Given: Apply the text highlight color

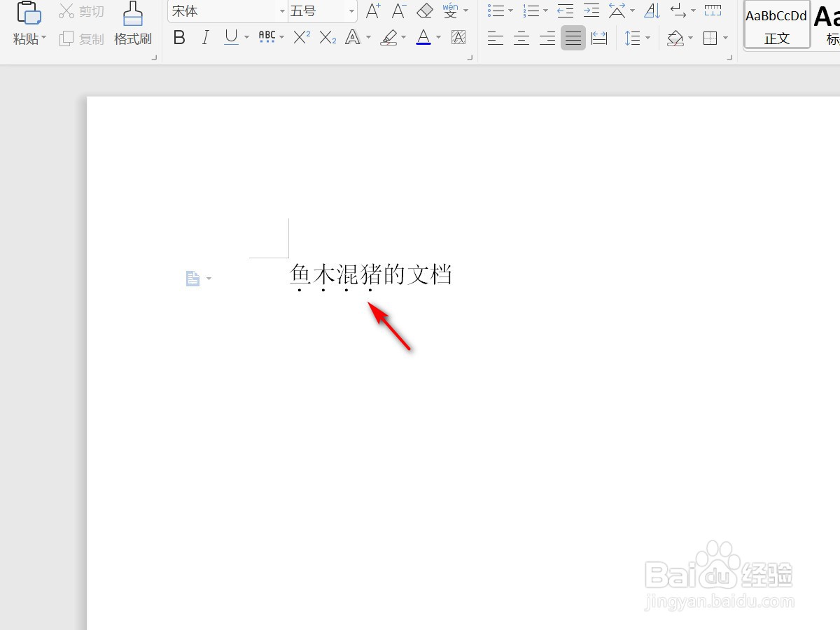Looking at the screenshot, I should click(388, 38).
